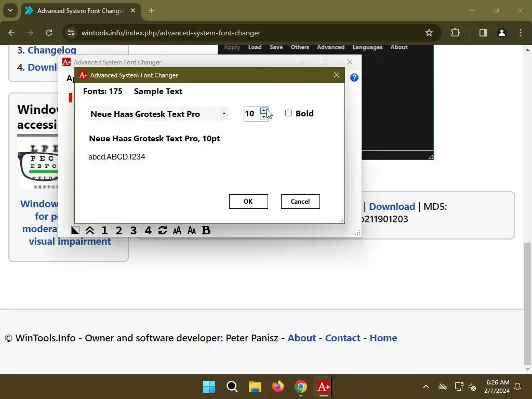Click the second Aa font size icon
The image size is (532, 399).
pos(191,231)
